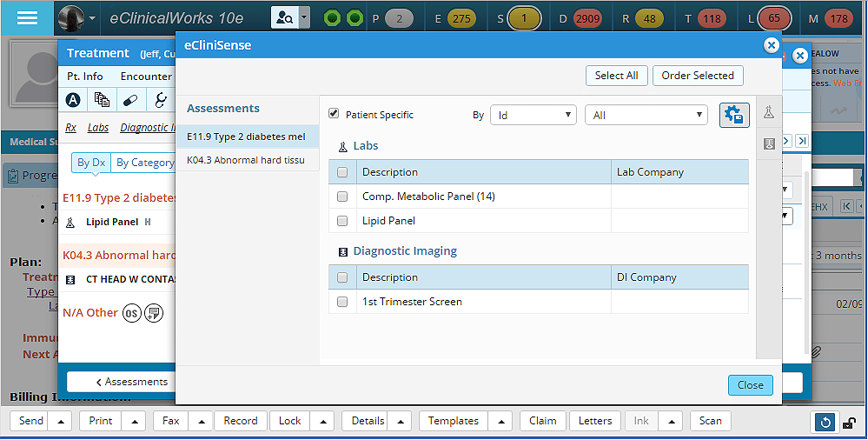The height and width of the screenshot is (440, 868).
Task: Open the E jellybean counter showing 275
Action: [x=461, y=19]
